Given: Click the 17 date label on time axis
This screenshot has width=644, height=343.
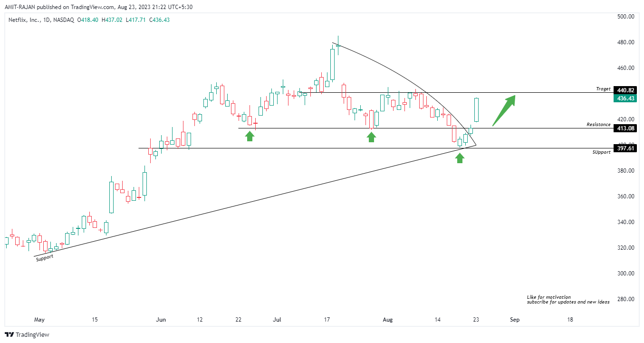Looking at the screenshot, I should [x=327, y=320].
